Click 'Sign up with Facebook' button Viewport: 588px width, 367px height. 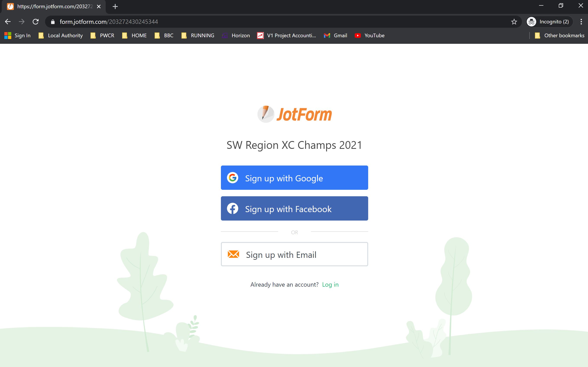(x=295, y=208)
